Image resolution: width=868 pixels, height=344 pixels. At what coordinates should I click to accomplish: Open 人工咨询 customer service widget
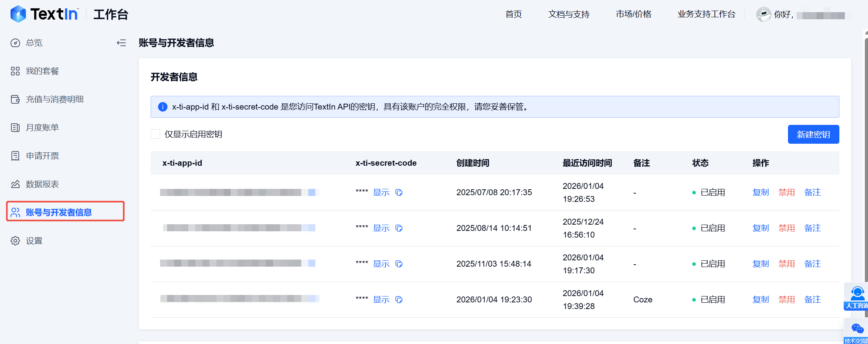click(857, 297)
